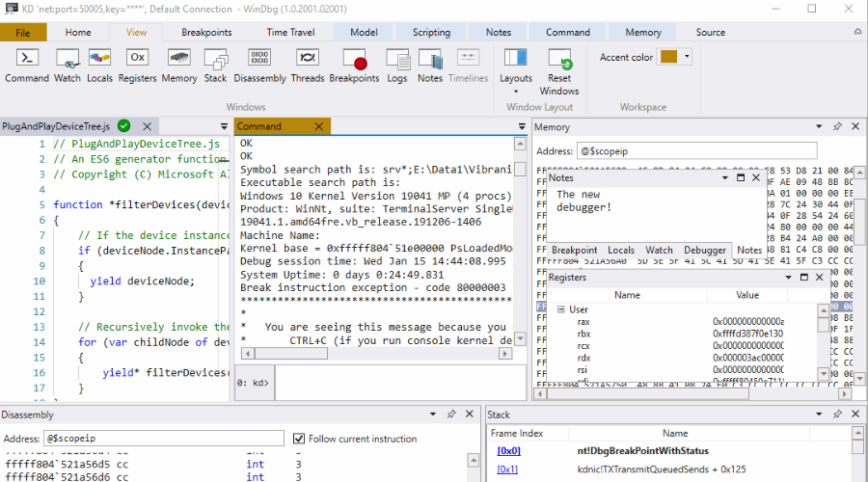The image size is (868, 482).
Task: Click the kd> command input field
Action: [x=399, y=383]
